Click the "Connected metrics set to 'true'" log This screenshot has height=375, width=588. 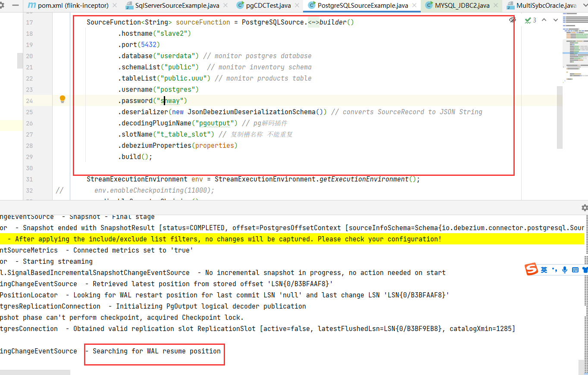(x=133, y=250)
